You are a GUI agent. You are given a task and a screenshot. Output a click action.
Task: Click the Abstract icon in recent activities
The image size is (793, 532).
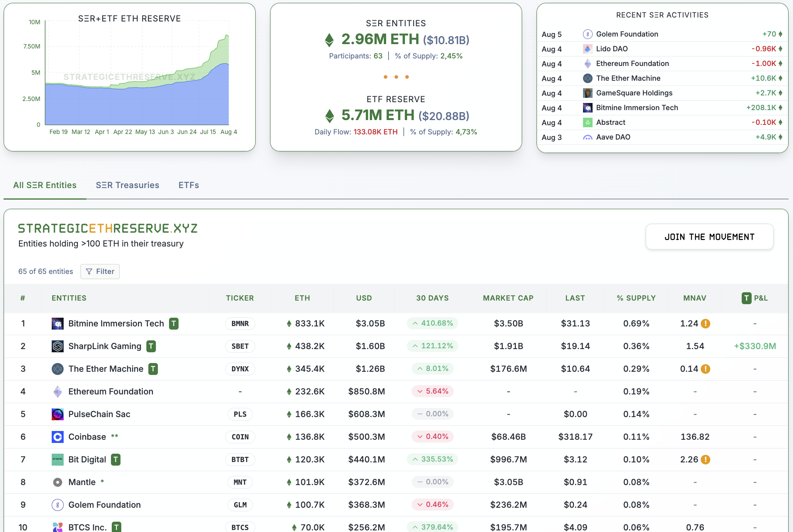587,122
